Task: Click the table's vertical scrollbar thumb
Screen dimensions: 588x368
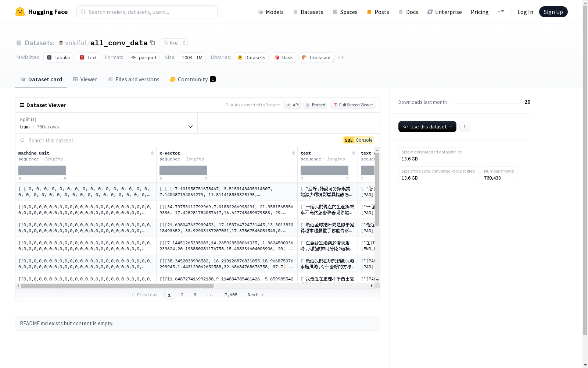Action: (377, 190)
